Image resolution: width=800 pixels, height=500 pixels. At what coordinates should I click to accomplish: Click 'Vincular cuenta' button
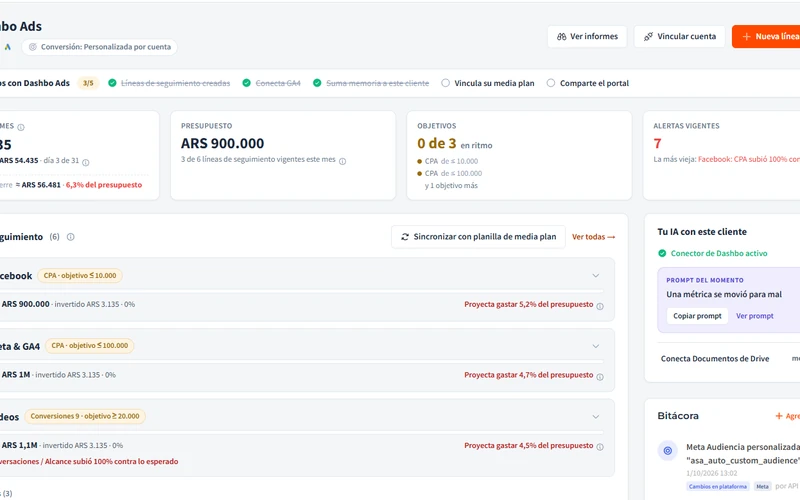(680, 37)
